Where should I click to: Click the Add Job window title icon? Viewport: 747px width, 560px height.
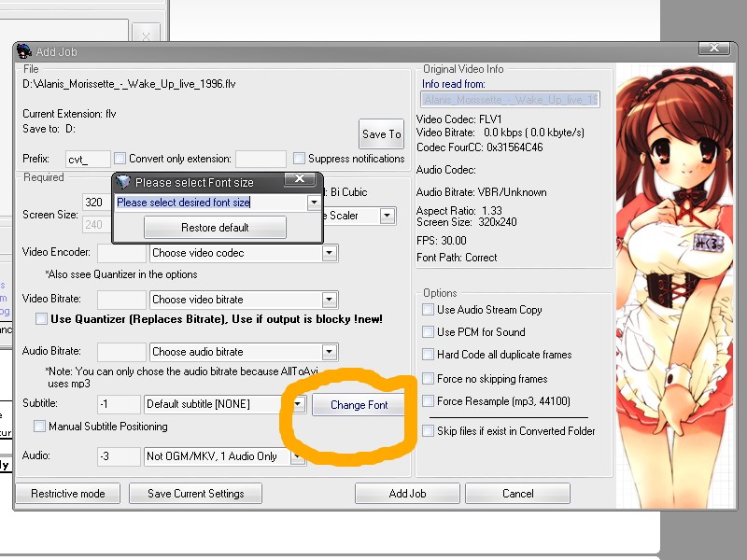[x=24, y=51]
